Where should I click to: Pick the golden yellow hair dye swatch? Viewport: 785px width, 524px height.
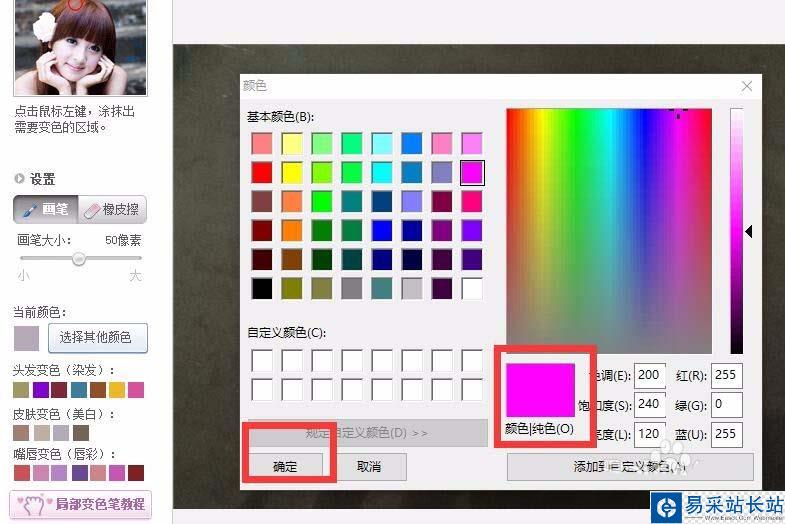pyautogui.click(x=117, y=390)
